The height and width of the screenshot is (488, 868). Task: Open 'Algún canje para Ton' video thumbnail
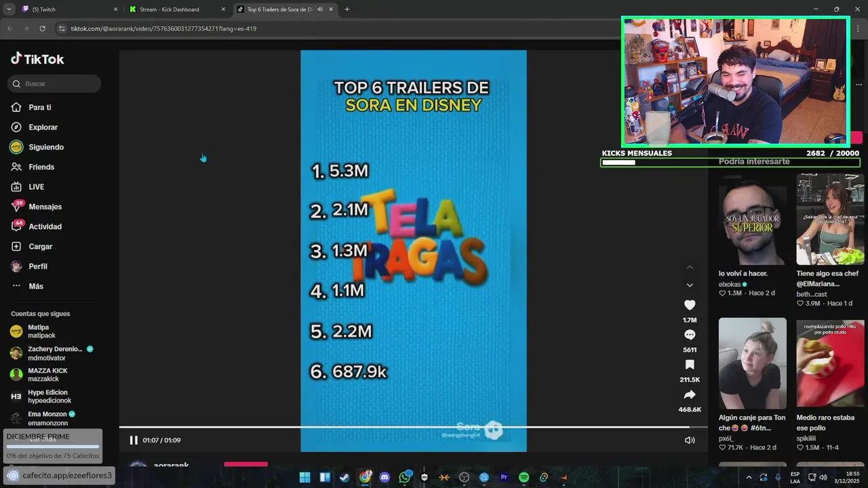pos(753,363)
